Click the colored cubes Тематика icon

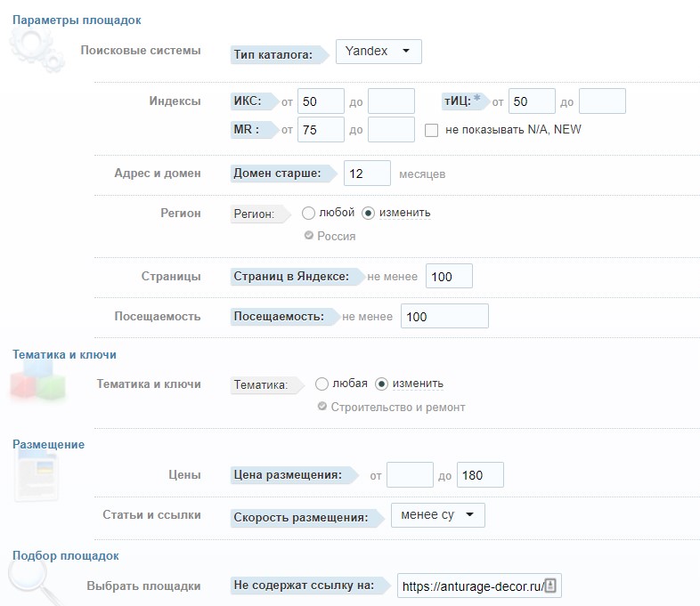37,380
